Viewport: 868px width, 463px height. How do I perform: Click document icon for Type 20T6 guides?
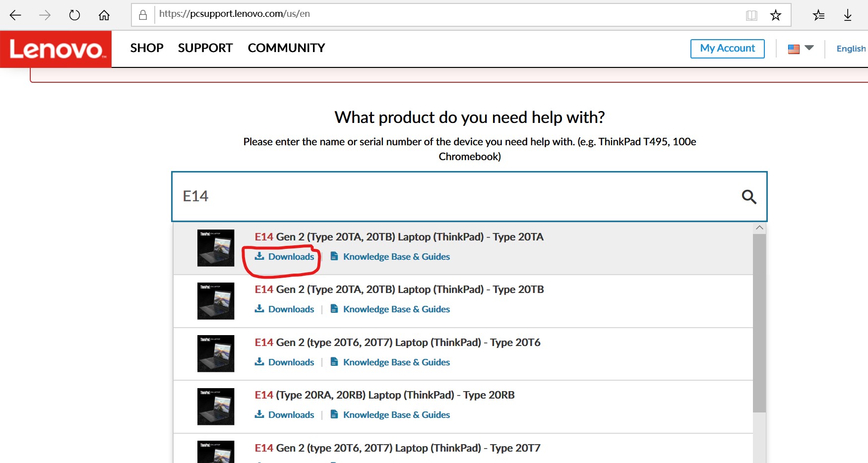334,362
